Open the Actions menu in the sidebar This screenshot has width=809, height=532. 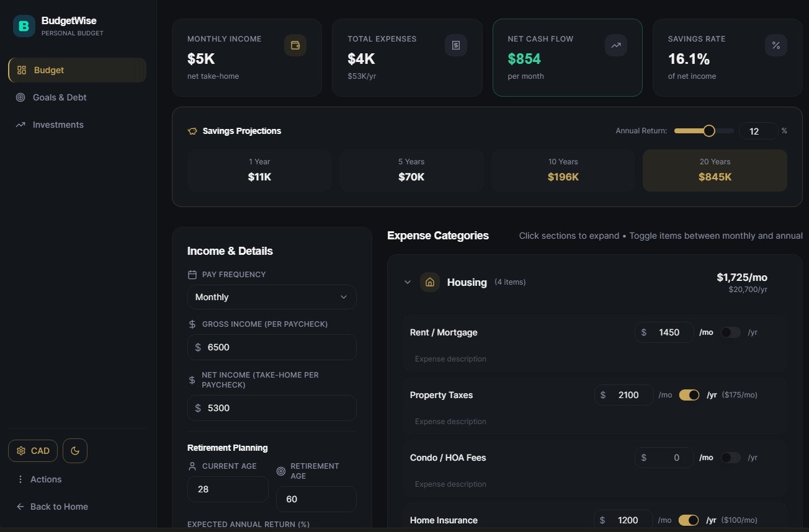[x=40, y=479]
